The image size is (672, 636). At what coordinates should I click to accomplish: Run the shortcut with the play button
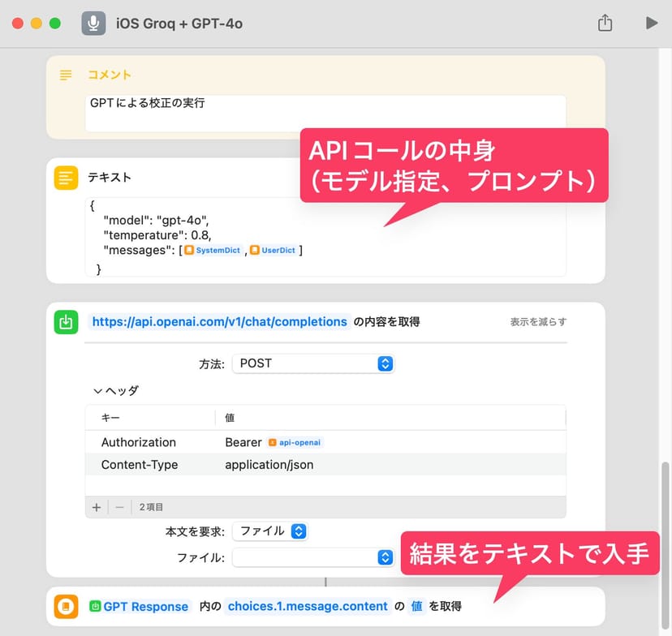pyautogui.click(x=651, y=23)
